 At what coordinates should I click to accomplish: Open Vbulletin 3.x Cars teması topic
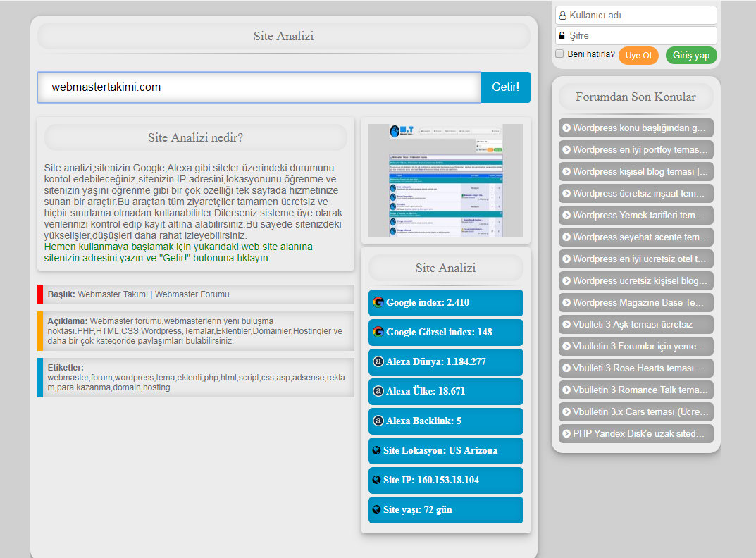636,411
